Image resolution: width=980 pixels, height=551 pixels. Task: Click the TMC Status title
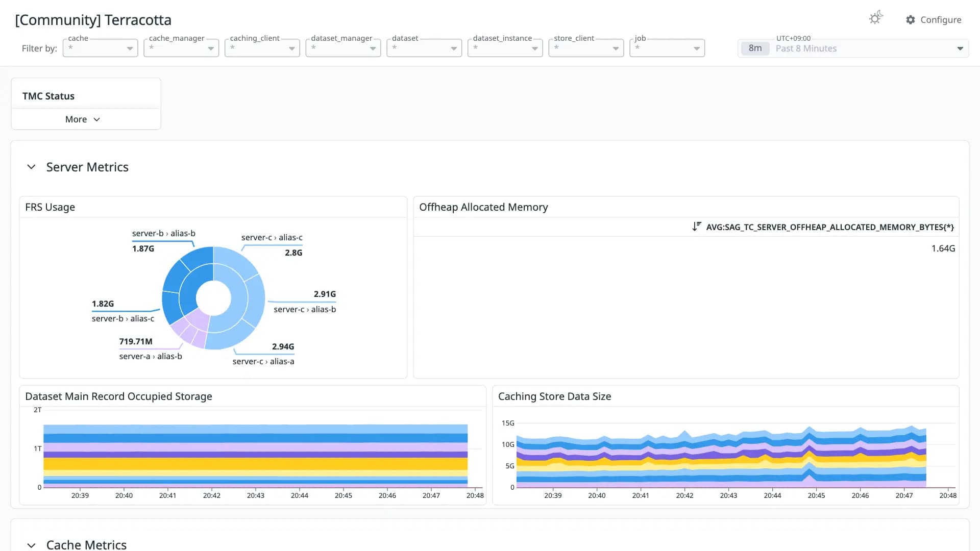click(48, 96)
